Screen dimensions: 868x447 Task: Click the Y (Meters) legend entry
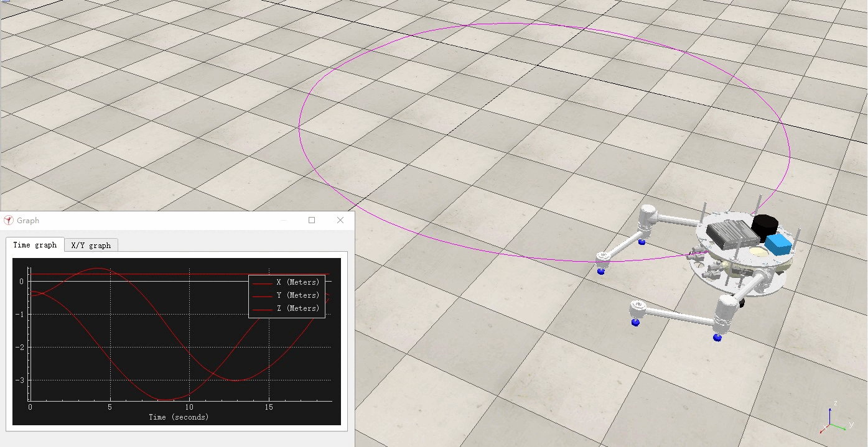click(x=287, y=295)
